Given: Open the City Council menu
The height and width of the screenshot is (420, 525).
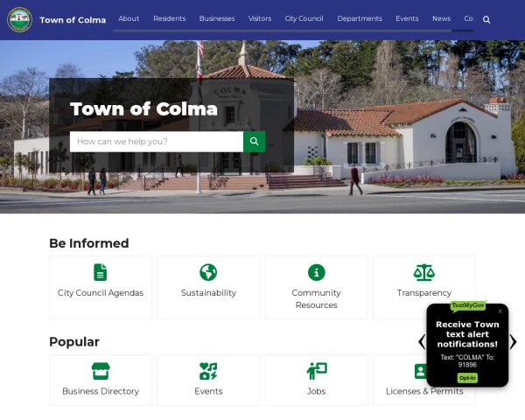Looking at the screenshot, I should tap(304, 18).
